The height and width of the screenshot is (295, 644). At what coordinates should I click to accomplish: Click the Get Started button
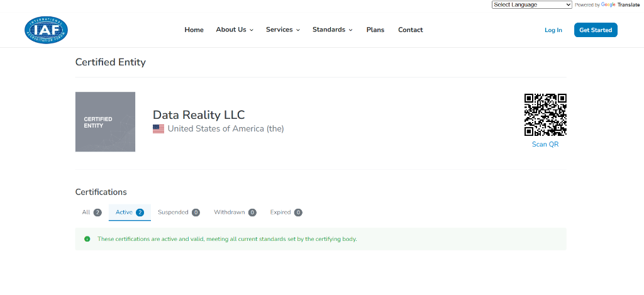click(596, 30)
